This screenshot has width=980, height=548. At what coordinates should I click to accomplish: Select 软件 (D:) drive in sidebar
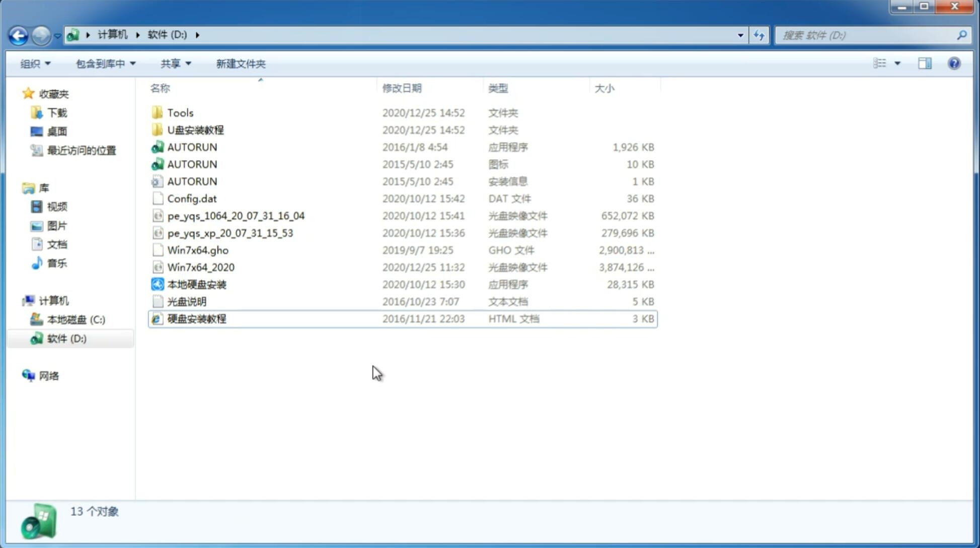[x=66, y=338]
